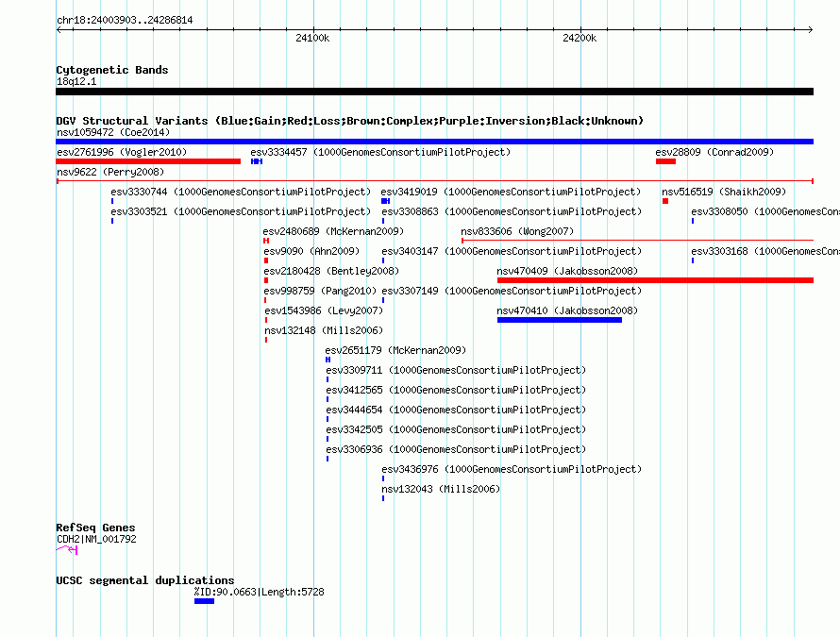Click esv3403147 variant label
840x637 pixels.
tap(512, 251)
